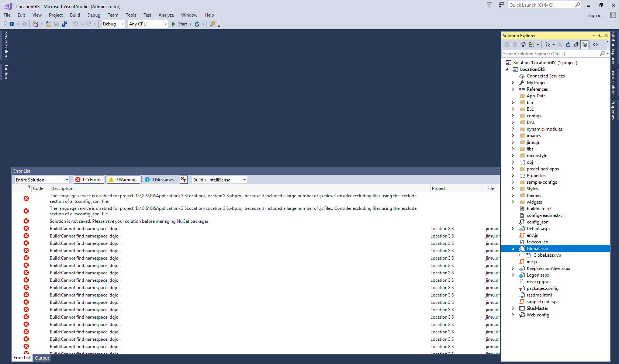Image resolution: width=619 pixels, height=364 pixels.
Task: Open the Tools menu
Action: pos(131,15)
